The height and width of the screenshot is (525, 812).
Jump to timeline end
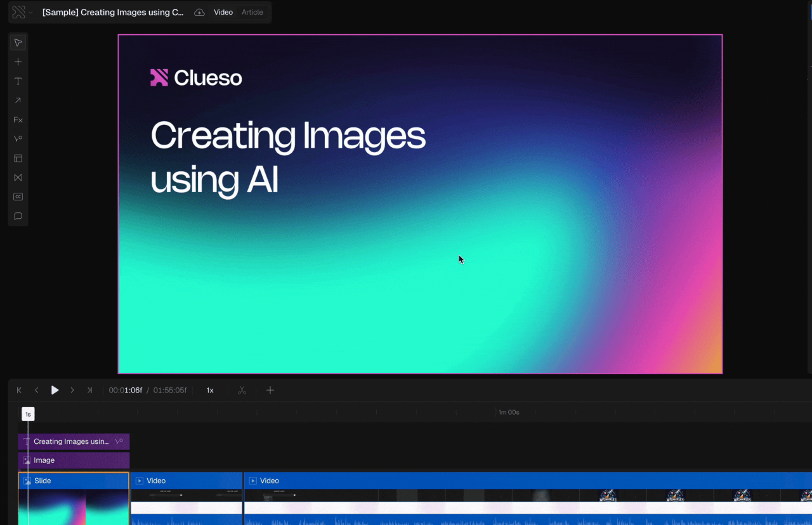coord(89,391)
